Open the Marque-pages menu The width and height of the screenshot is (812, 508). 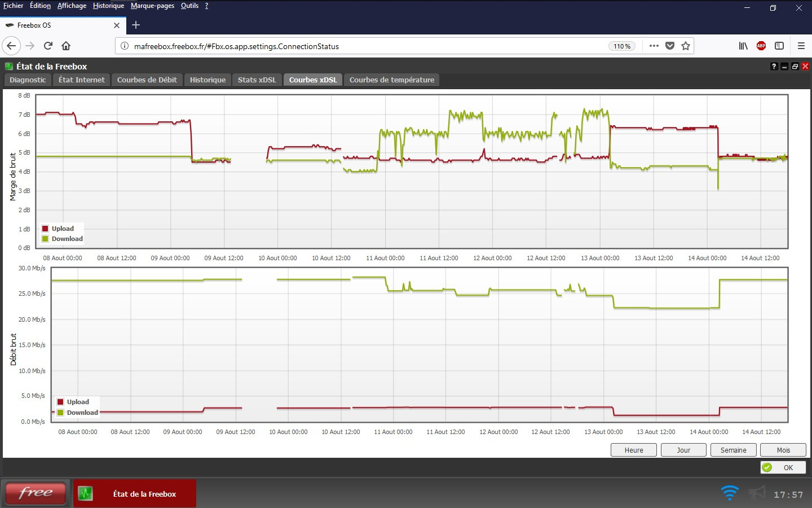[152, 6]
